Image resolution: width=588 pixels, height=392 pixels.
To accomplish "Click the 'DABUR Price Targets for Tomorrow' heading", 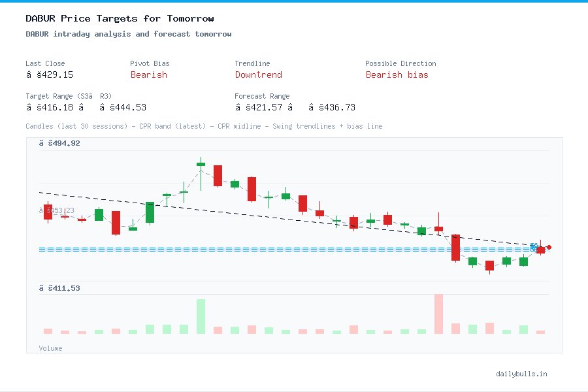I will tap(120, 18).
